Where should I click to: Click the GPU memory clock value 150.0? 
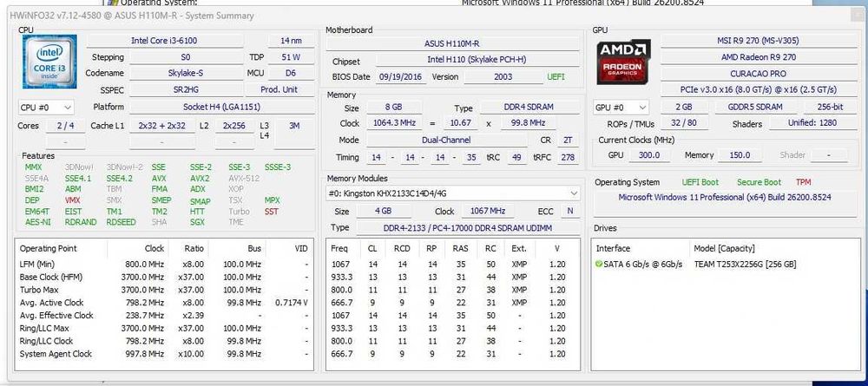pyautogui.click(x=739, y=155)
